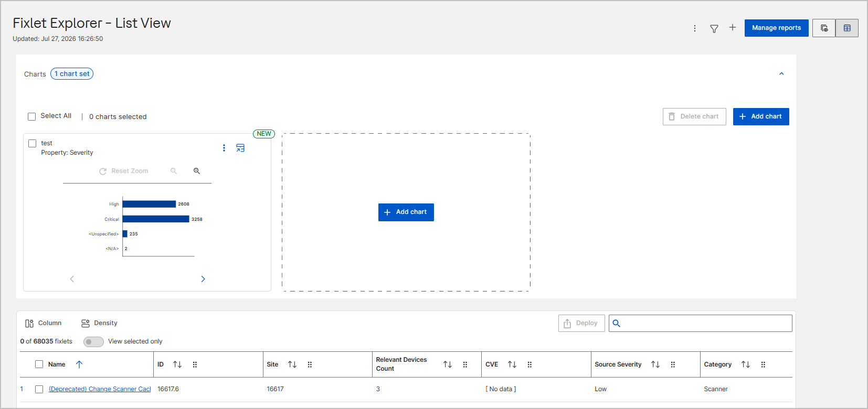868x409 pixels.
Task: Click the top-right Add chart button
Action: [761, 117]
